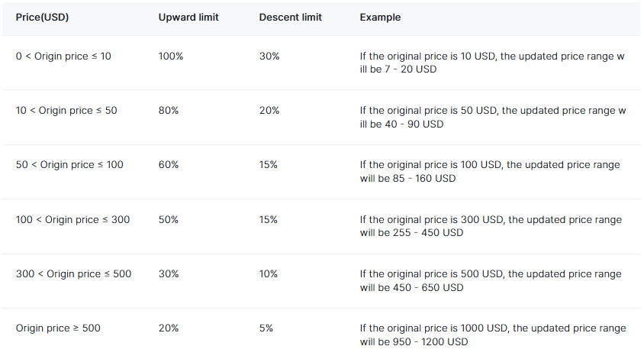644x359 pixels.
Task: Click the example text mentioning 255 - 450 USD
Action: point(491,226)
